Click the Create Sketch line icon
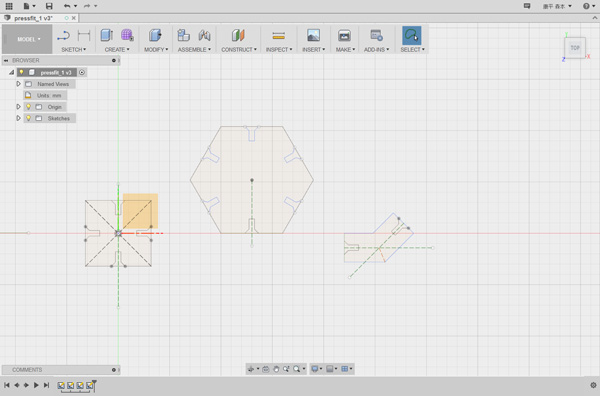The image size is (600, 396). (x=63, y=36)
